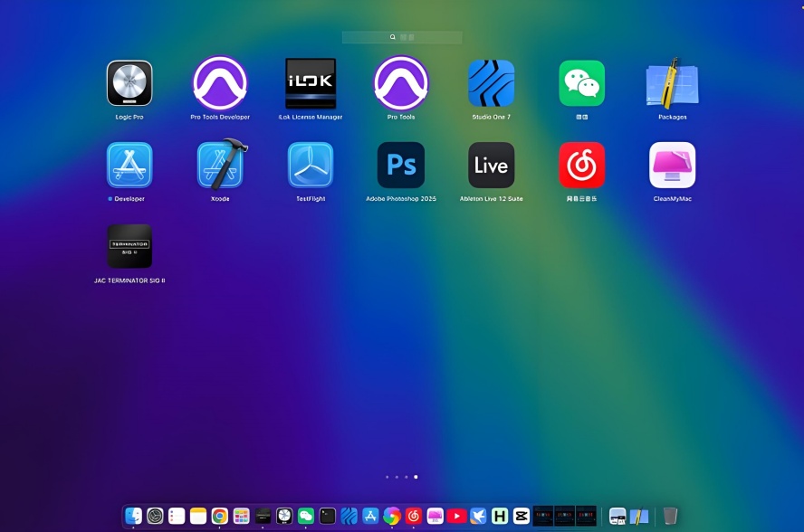Open Terminal from the Dock

[x=327, y=516]
